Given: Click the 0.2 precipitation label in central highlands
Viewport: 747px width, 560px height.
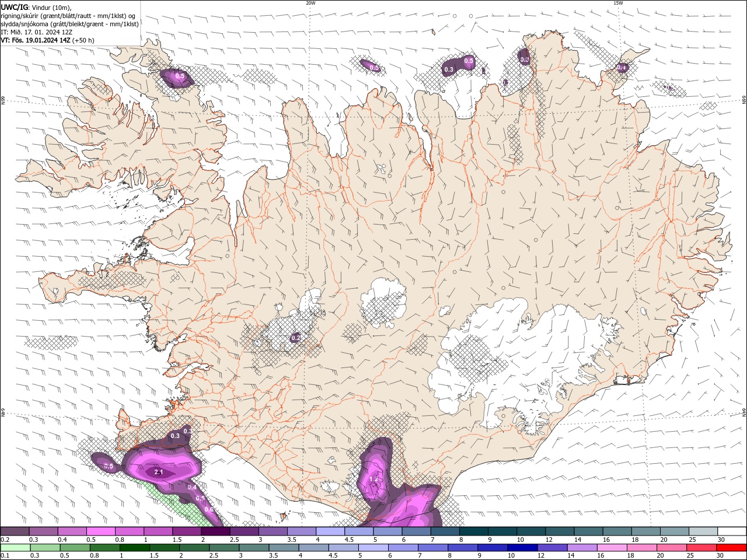Looking at the screenshot, I should pos(296,338).
